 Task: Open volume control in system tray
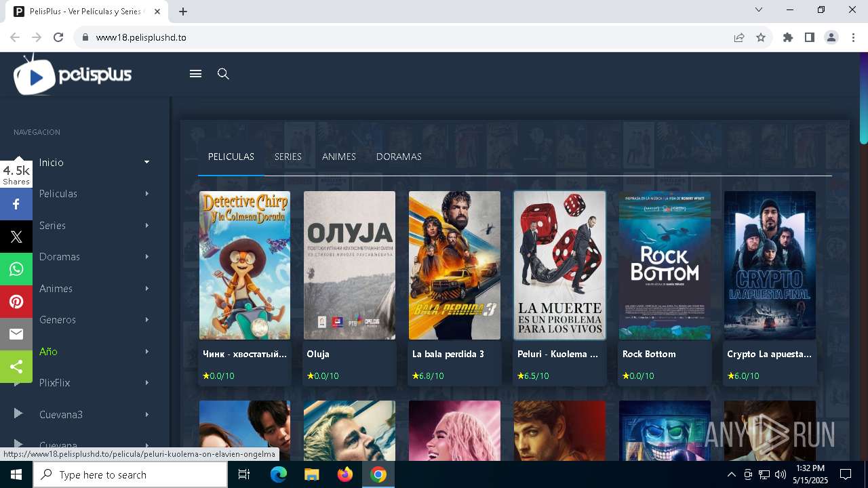781,474
